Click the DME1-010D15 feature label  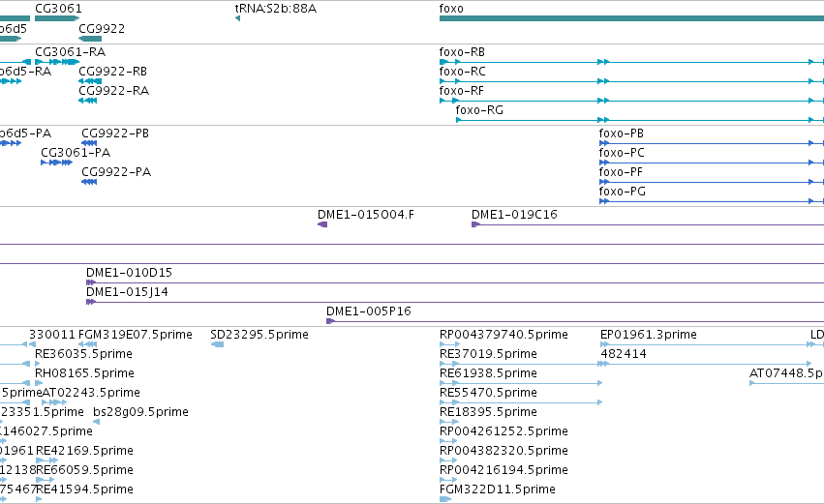(x=130, y=273)
